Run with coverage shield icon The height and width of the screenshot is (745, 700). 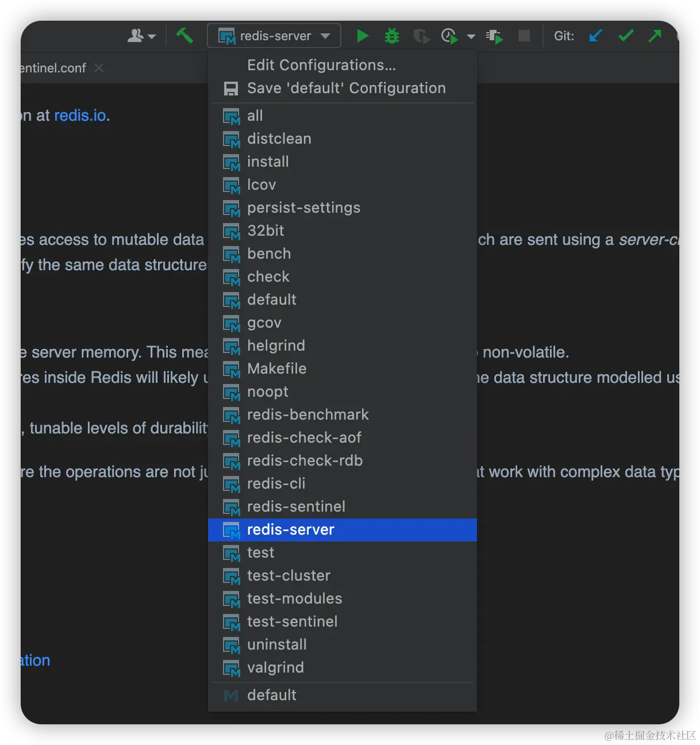[x=421, y=36]
